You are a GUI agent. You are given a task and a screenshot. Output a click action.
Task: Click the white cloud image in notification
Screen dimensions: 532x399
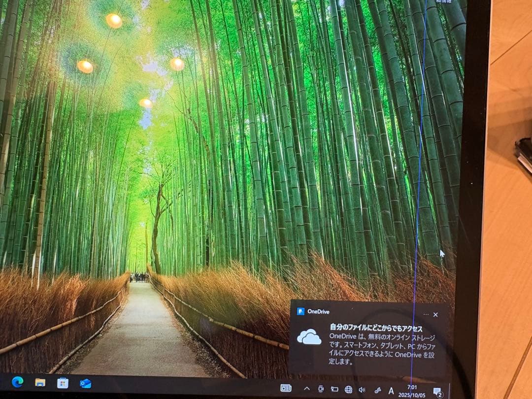point(309,337)
